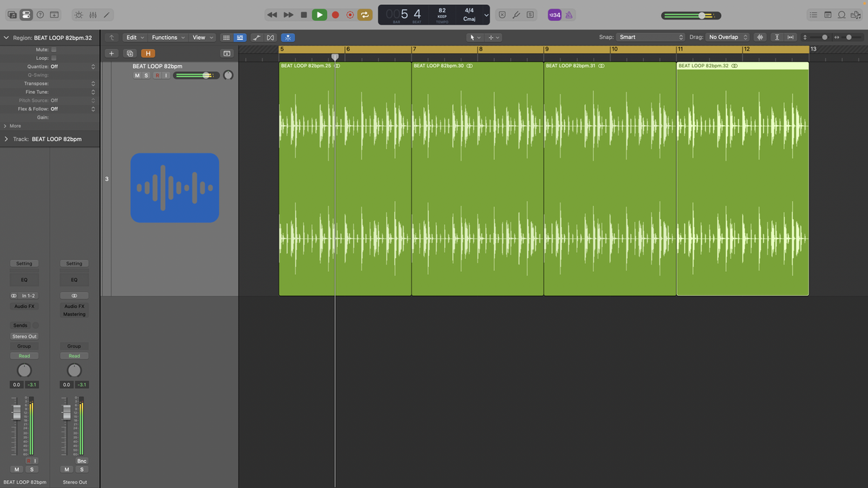Open the Snap Smart popup
The width and height of the screenshot is (868, 488).
650,38
